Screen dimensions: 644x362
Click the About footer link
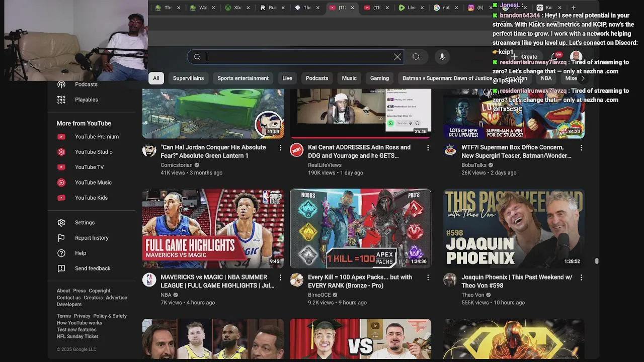pyautogui.click(x=63, y=291)
